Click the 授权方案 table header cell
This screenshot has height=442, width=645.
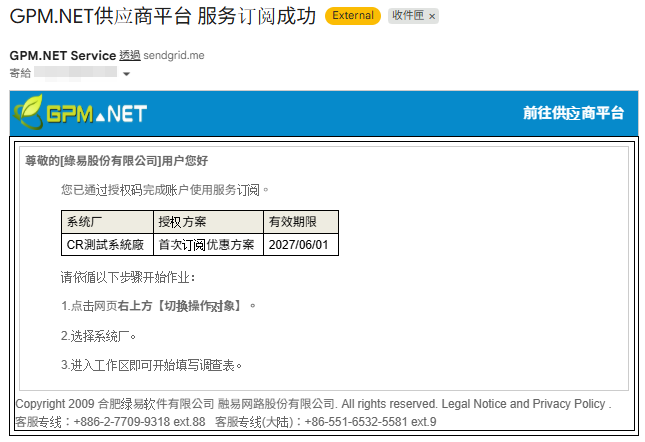point(208,222)
